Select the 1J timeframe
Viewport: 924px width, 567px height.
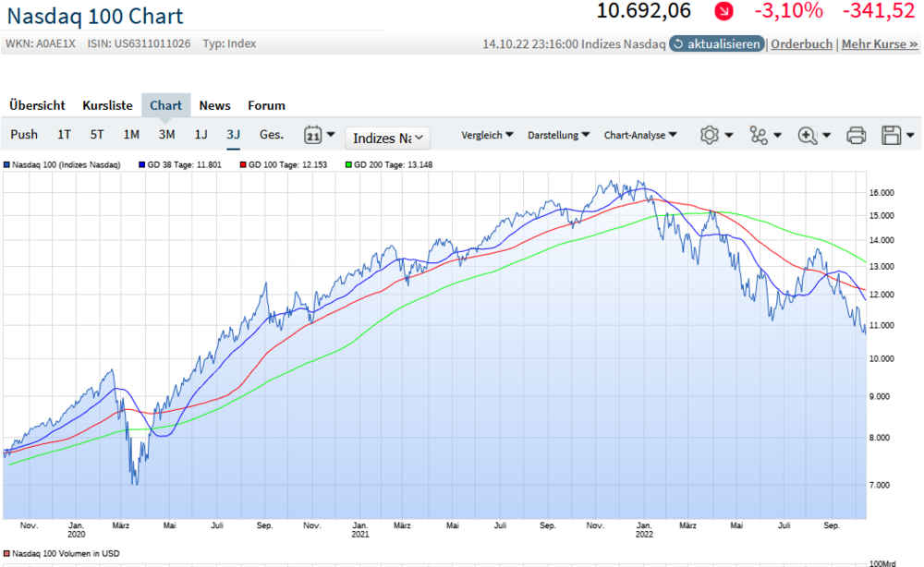click(201, 134)
